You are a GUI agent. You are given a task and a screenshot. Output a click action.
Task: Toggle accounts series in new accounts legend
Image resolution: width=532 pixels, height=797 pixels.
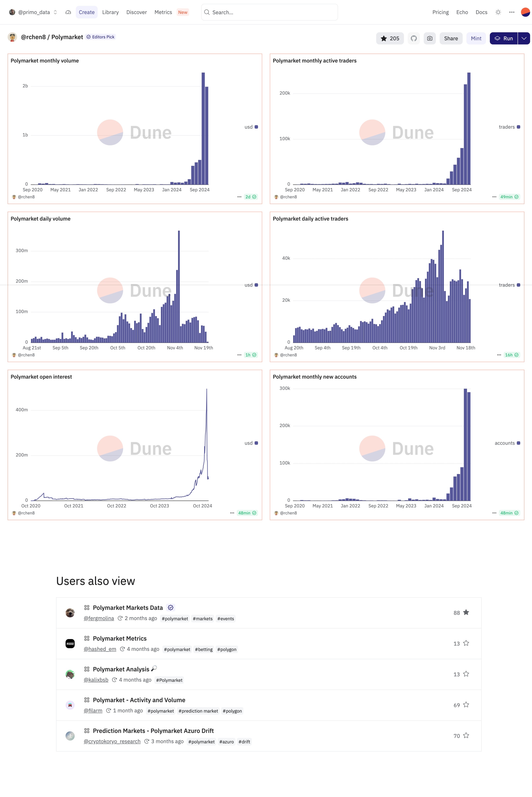click(507, 443)
